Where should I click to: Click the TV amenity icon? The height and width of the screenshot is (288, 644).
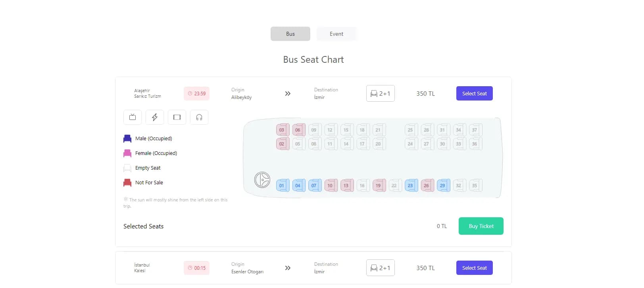coord(133,117)
